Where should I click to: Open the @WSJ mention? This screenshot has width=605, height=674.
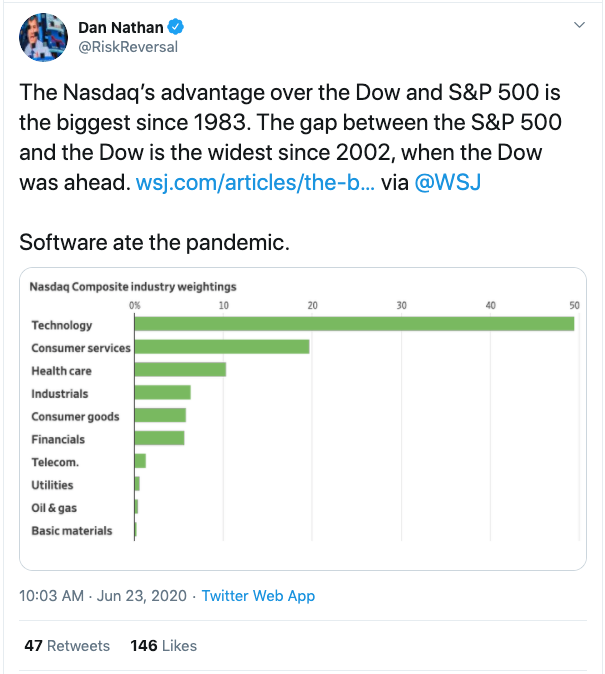[448, 183]
